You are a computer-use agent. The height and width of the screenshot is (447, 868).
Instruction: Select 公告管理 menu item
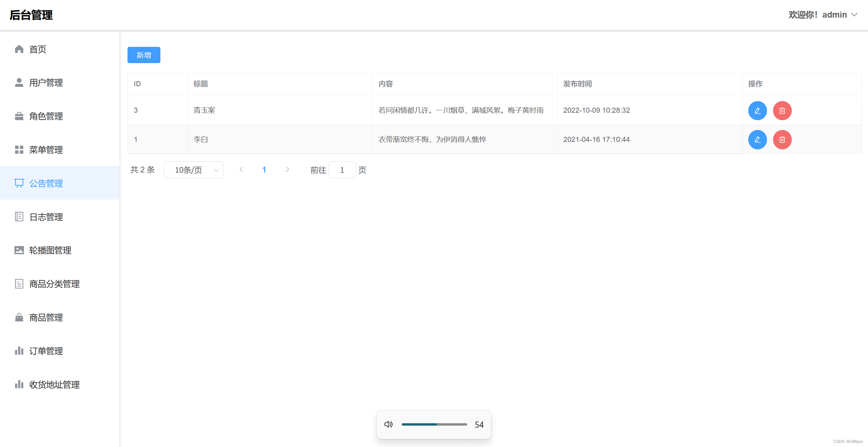[60, 183]
